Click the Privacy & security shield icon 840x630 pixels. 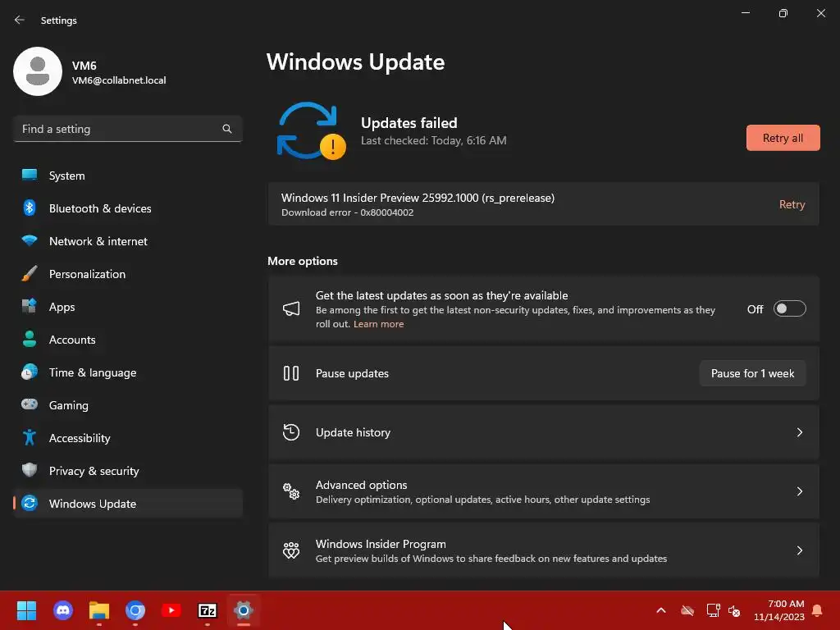pos(30,470)
